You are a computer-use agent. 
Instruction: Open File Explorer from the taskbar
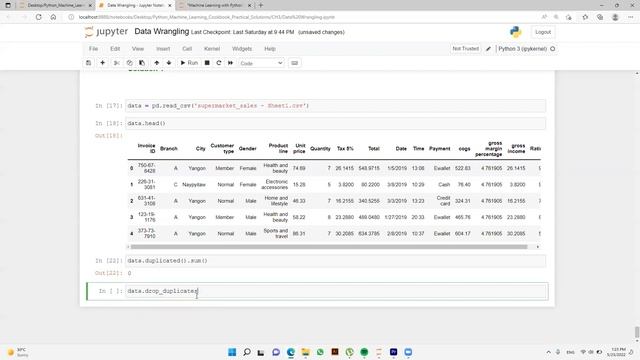click(x=305, y=352)
